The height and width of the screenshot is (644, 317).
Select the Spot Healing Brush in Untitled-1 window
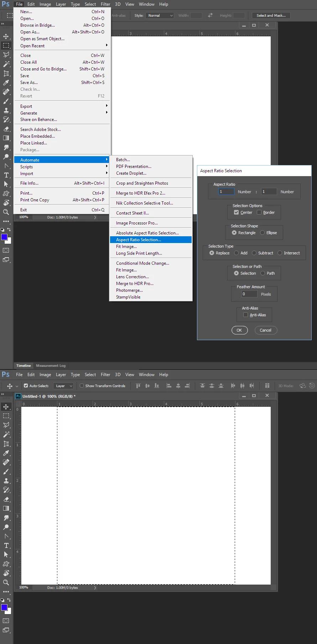pyautogui.click(x=6, y=462)
